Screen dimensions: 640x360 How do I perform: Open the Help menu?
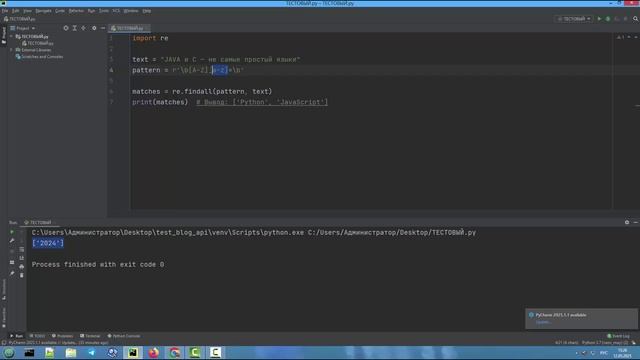pyautogui.click(x=147, y=11)
